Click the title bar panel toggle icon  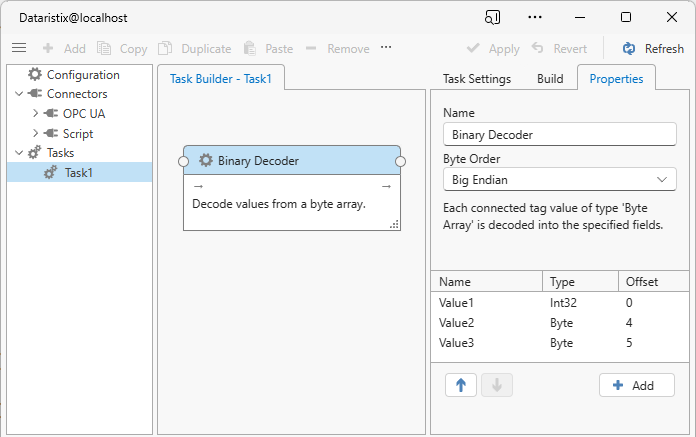tap(492, 17)
